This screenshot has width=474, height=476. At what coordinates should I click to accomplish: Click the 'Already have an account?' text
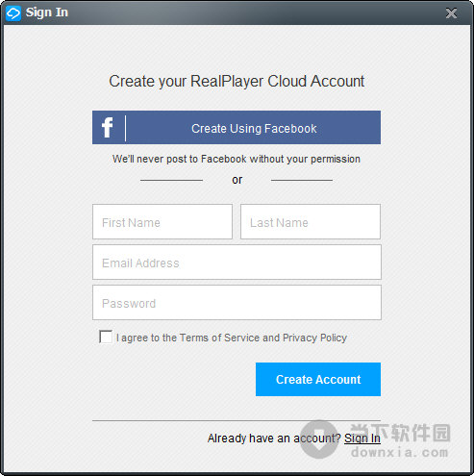click(x=274, y=438)
